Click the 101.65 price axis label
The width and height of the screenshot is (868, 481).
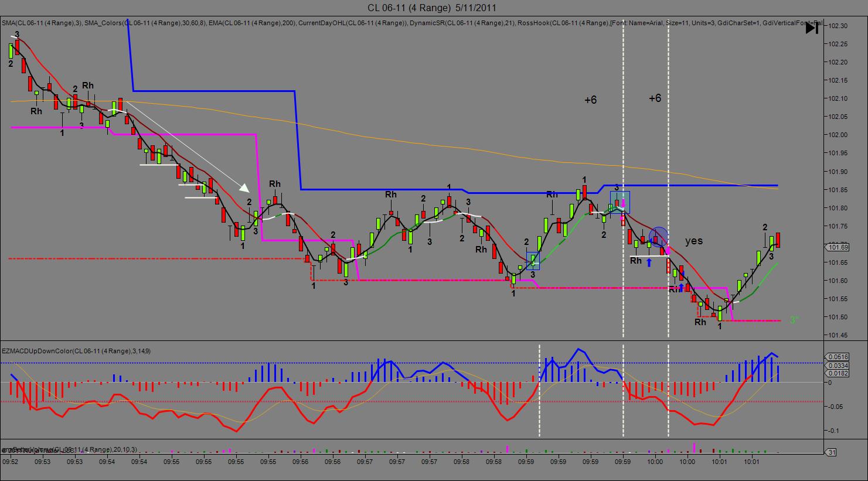[839, 262]
